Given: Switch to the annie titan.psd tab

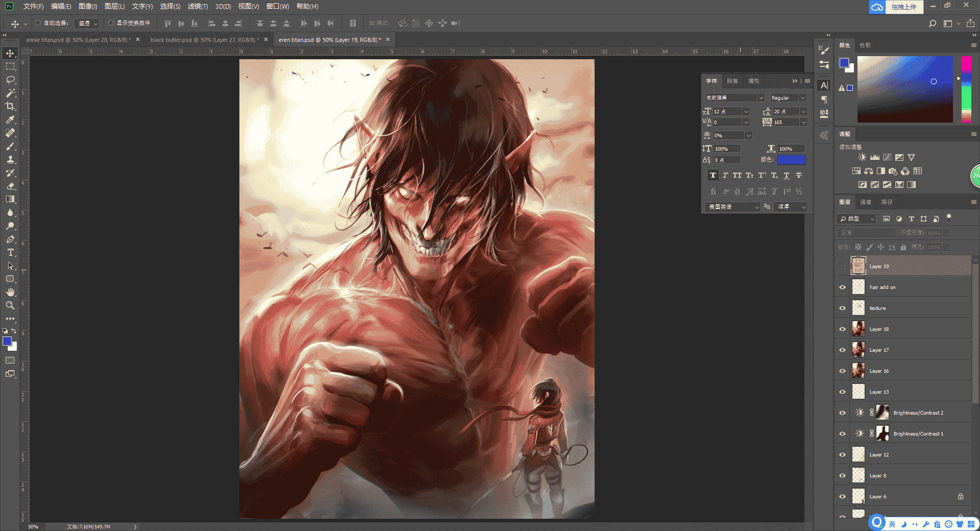Looking at the screenshot, I should click(x=79, y=40).
